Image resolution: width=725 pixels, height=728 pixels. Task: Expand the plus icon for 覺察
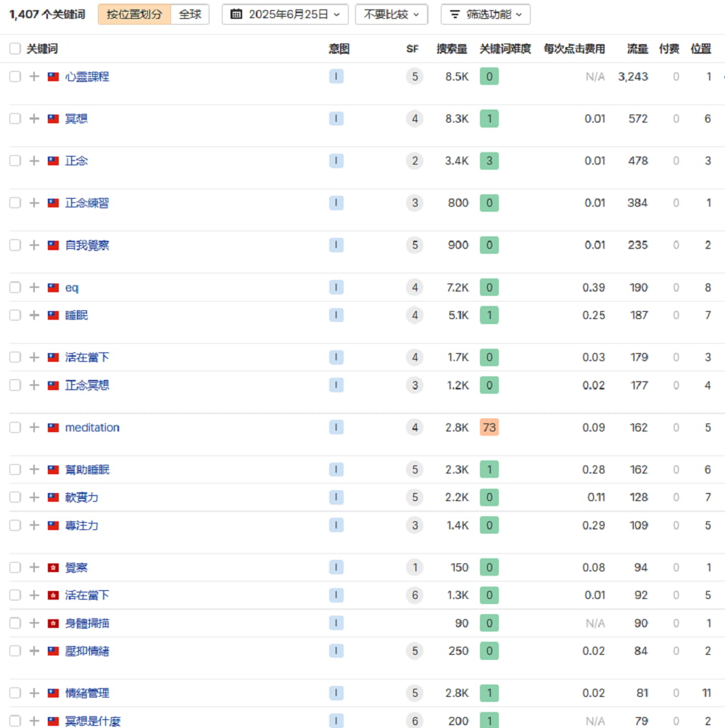(x=34, y=567)
